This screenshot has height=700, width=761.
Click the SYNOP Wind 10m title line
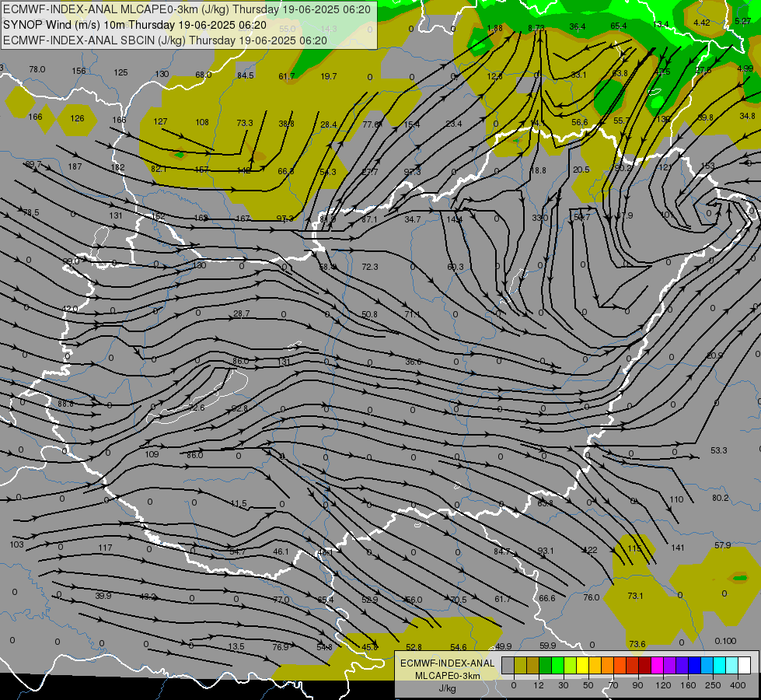[x=134, y=25]
